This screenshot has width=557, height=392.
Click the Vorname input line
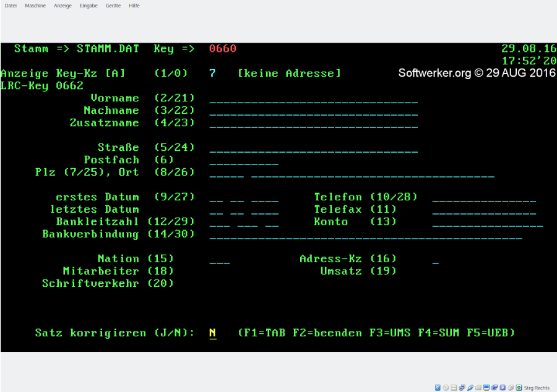click(313, 99)
